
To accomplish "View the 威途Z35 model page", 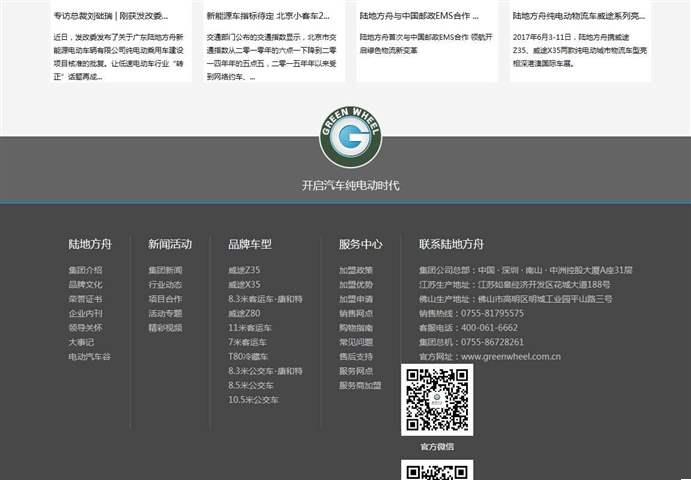I will click(244, 270).
